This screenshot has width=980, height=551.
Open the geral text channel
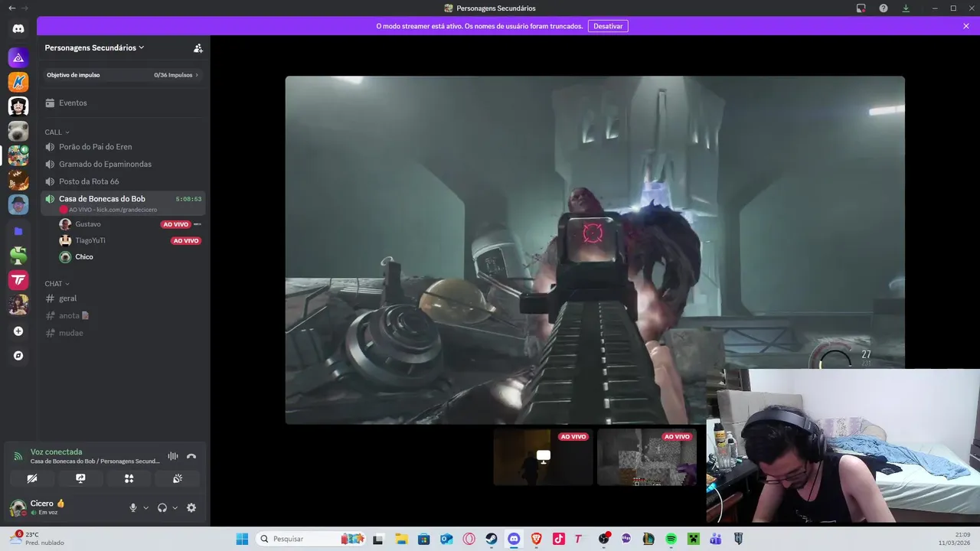(x=122, y=298)
